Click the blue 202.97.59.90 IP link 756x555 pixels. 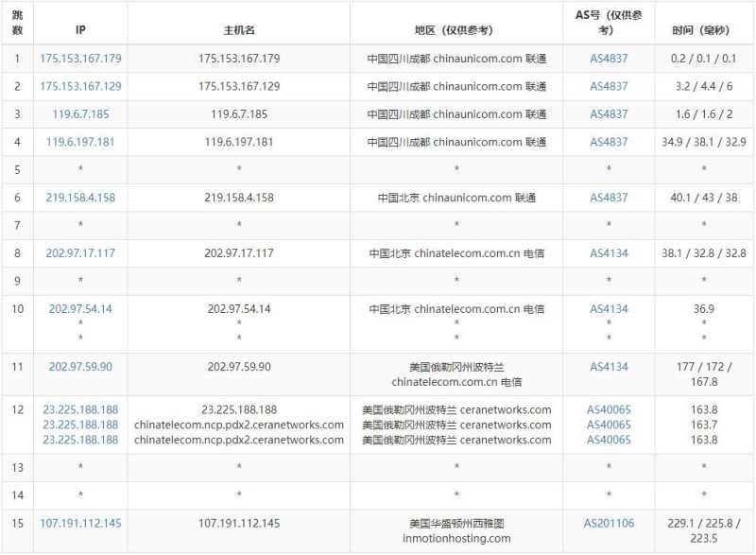pyautogui.click(x=80, y=367)
